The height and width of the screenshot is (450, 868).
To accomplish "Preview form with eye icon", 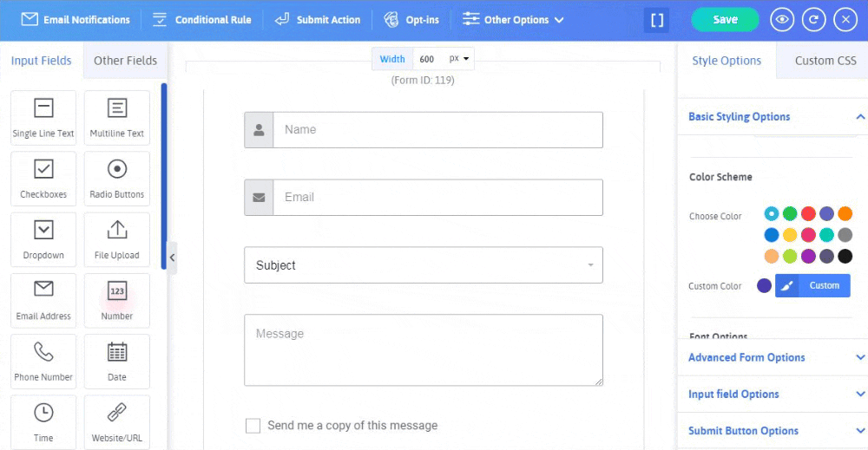I will click(782, 20).
